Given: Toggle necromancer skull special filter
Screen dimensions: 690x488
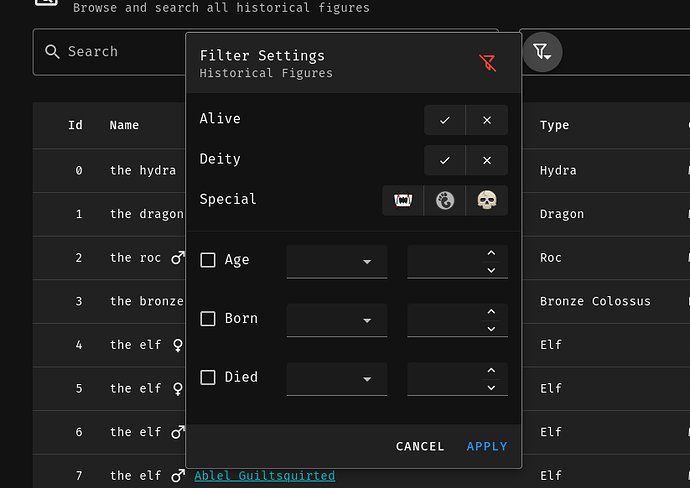Looking at the screenshot, I should point(487,200).
